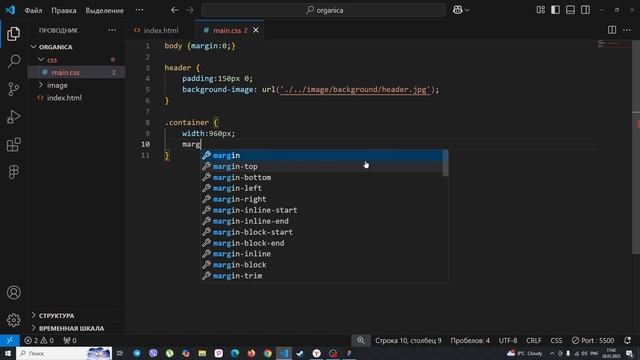Open the Explorer view in the activity bar

(13, 33)
